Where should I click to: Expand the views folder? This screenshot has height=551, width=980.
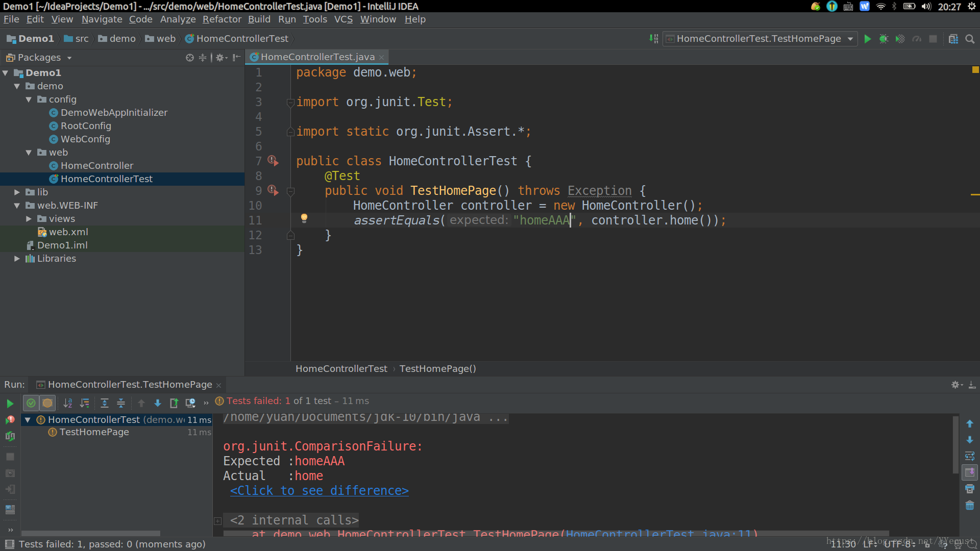[29, 219]
